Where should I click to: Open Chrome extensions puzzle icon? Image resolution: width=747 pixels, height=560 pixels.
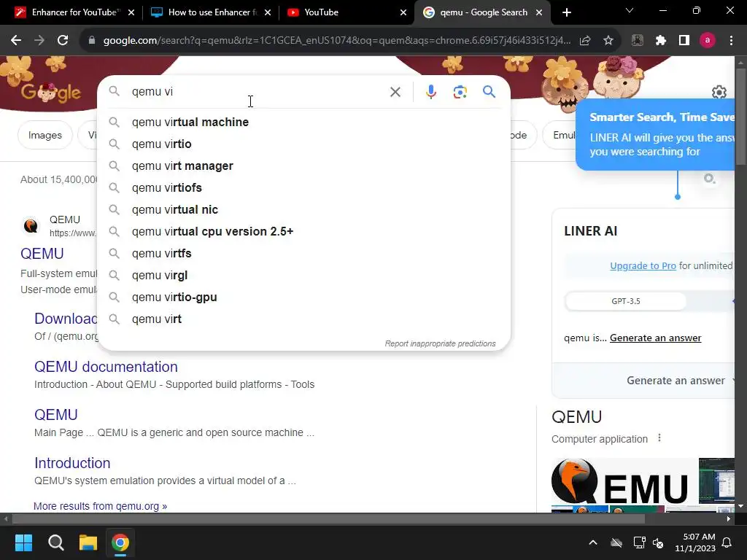click(660, 41)
